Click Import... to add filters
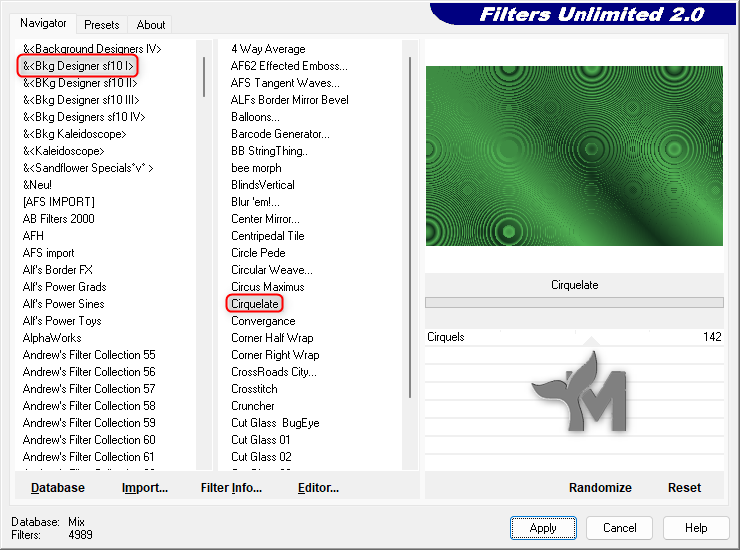This screenshot has width=740, height=550. pos(144,488)
